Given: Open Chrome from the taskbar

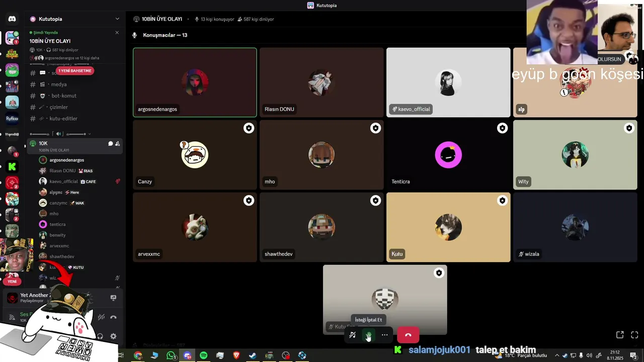Looking at the screenshot, I should click(138, 355).
